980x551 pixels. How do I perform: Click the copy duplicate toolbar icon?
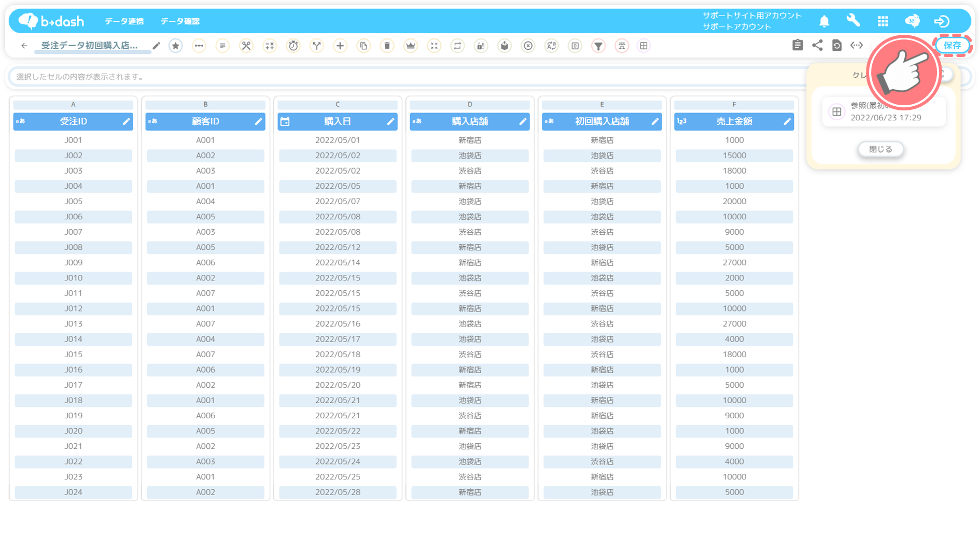coord(364,46)
